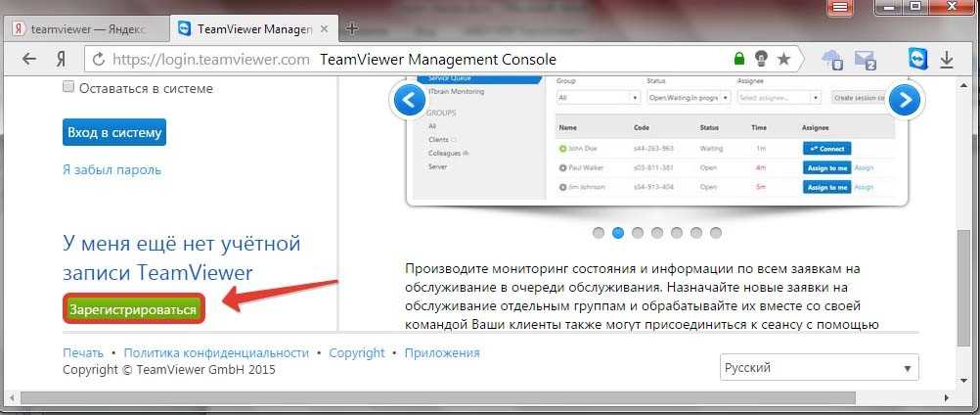The height and width of the screenshot is (415, 980).
Task: Open the cloud weather icon with badge
Action: pyautogui.click(x=832, y=60)
